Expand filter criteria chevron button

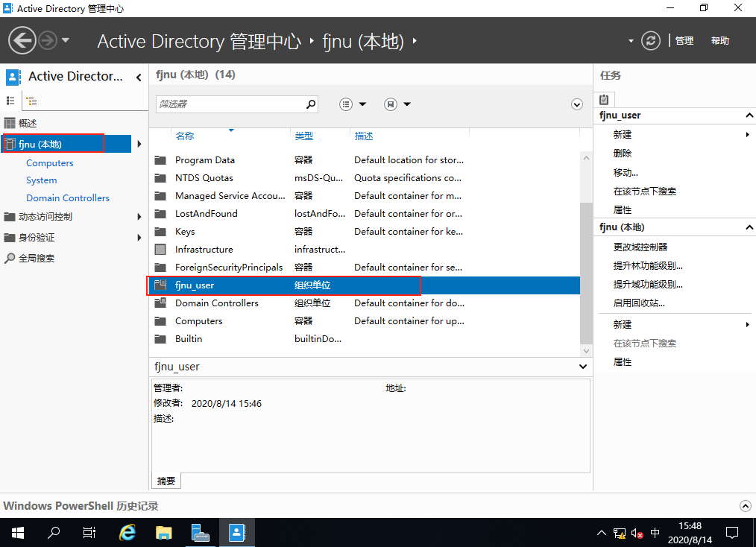576,104
